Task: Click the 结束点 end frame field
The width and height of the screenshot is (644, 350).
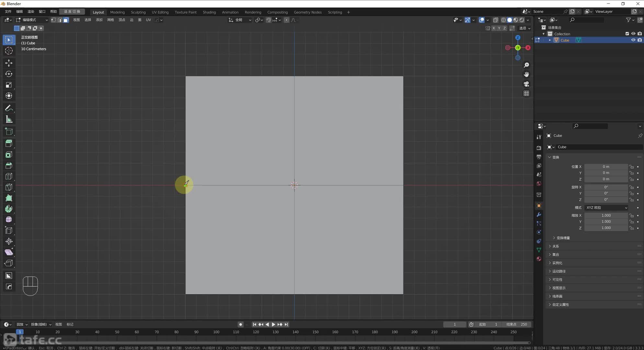Action: click(517, 324)
